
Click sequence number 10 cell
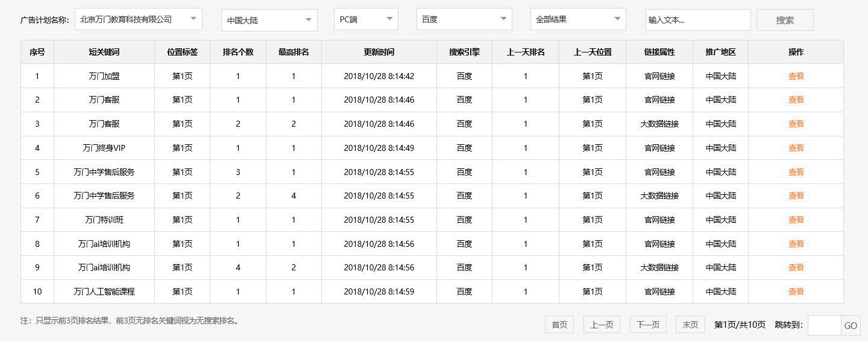pyautogui.click(x=37, y=292)
